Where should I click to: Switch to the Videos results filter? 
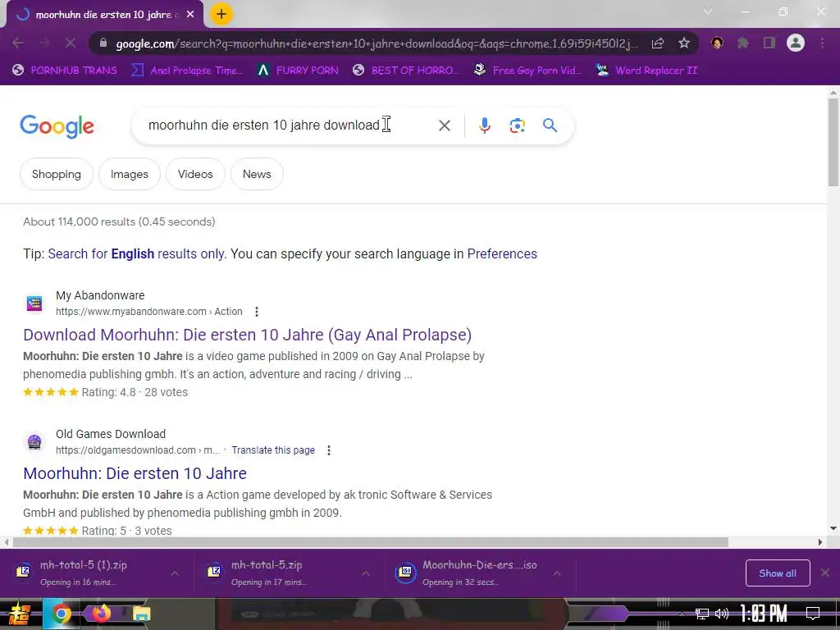195,174
